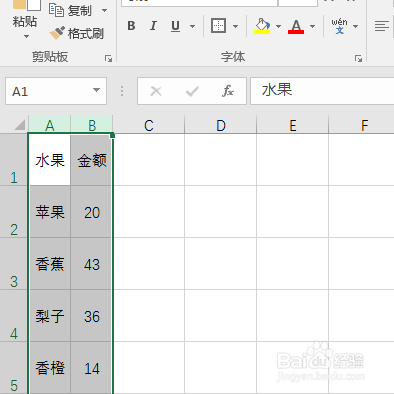Image resolution: width=394 pixels, height=394 pixels.
Task: Select cell containing 香橙
Action: coord(50,368)
